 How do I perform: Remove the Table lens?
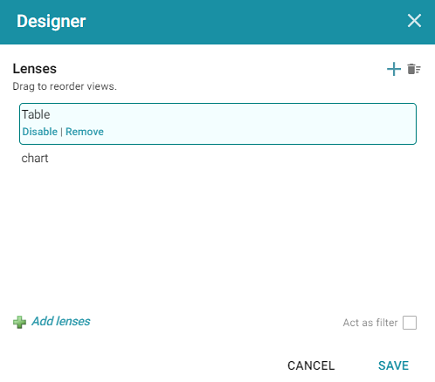pos(84,132)
